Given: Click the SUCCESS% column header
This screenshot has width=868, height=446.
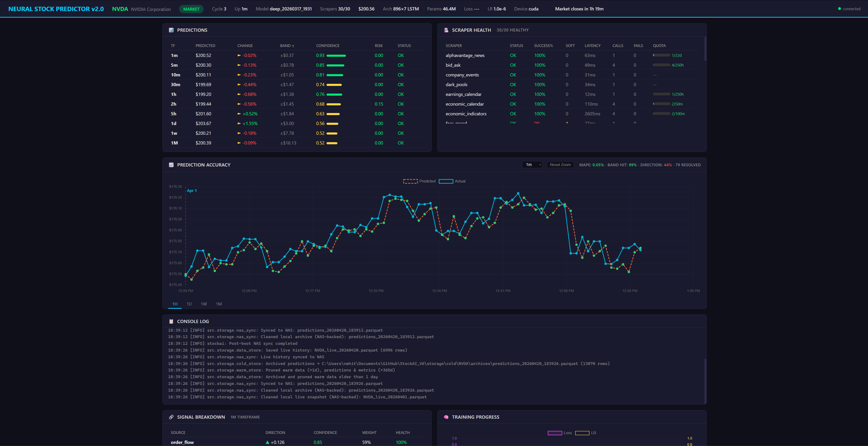Looking at the screenshot, I should click(x=543, y=46).
